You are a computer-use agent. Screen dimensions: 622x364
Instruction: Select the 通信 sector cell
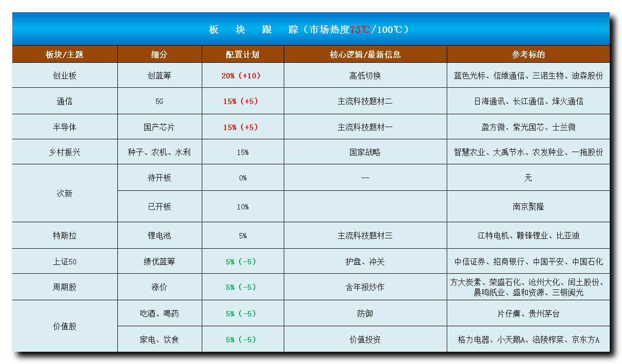click(65, 101)
